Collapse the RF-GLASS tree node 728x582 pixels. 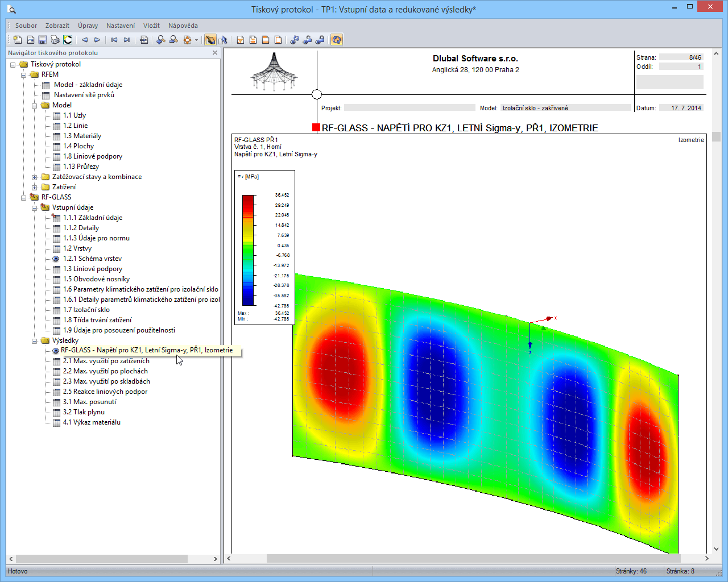pos(24,197)
